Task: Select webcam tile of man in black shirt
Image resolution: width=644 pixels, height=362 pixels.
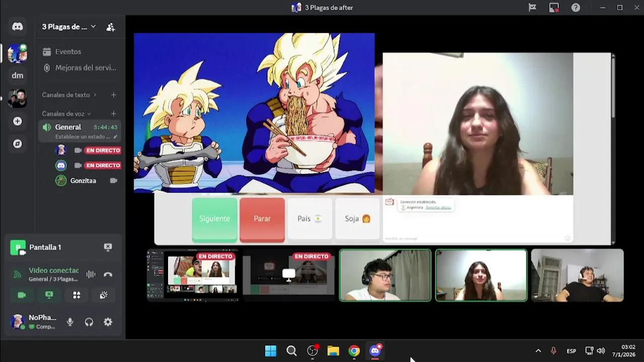Action: pos(578,276)
